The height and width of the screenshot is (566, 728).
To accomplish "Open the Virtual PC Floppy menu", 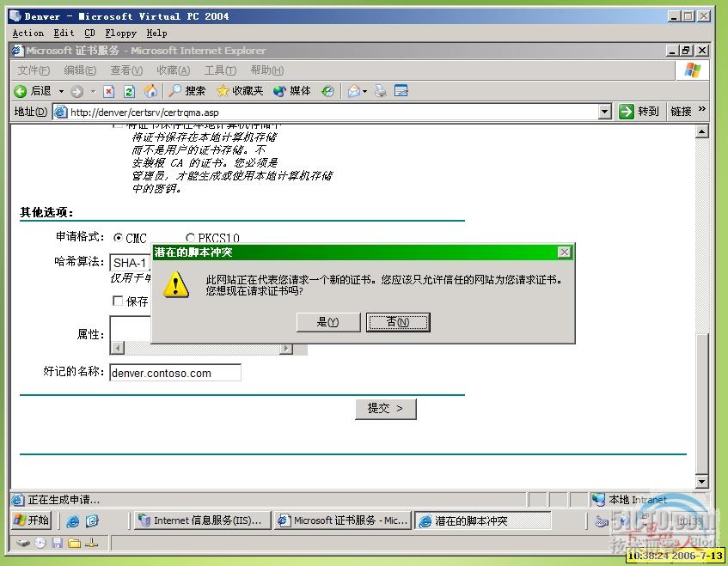I will pyautogui.click(x=120, y=33).
